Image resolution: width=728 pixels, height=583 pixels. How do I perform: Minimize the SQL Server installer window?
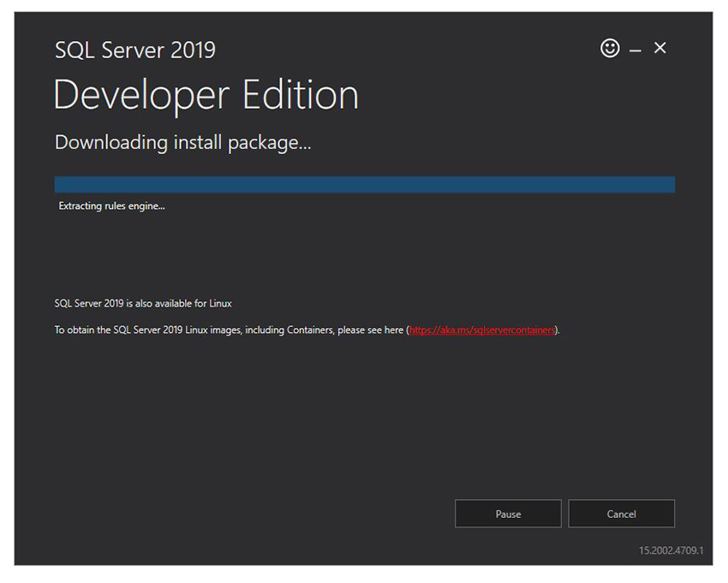coord(636,51)
